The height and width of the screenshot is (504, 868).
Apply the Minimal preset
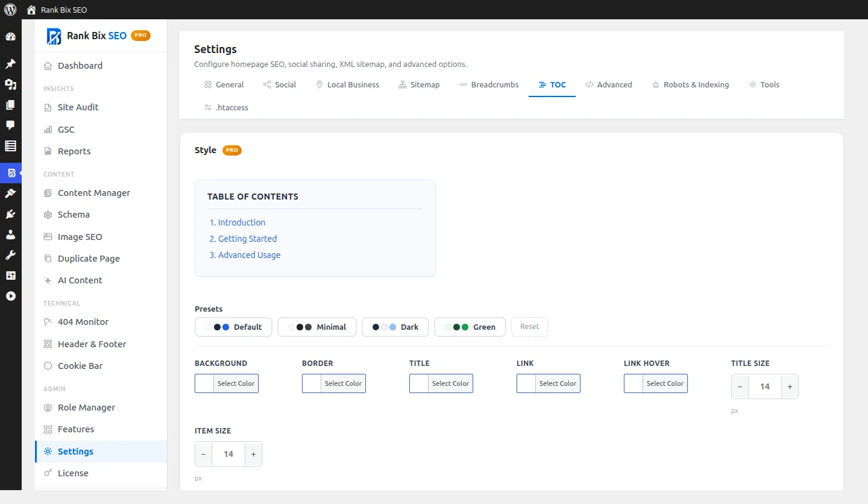pos(317,327)
